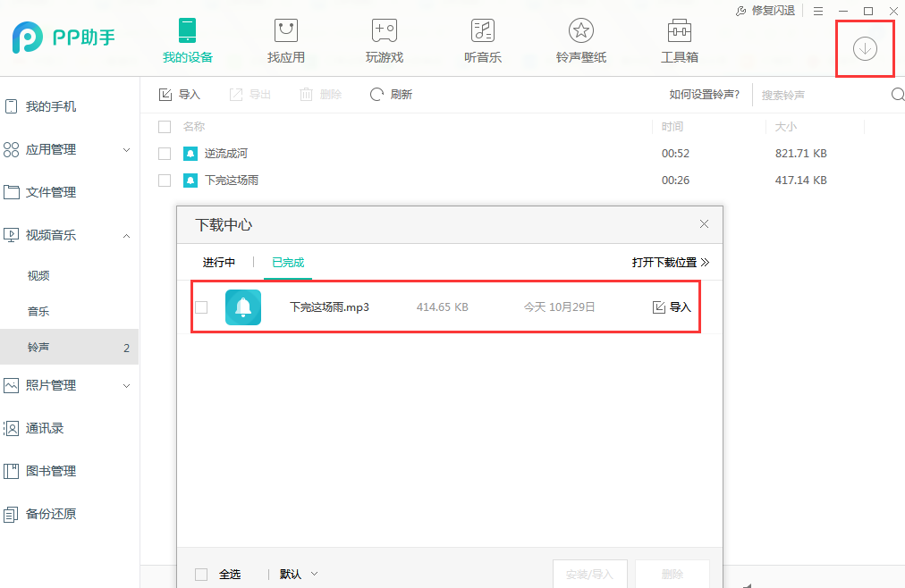905x588 pixels.
Task: Refresh the ringtone list with 刷新
Action: [x=391, y=94]
